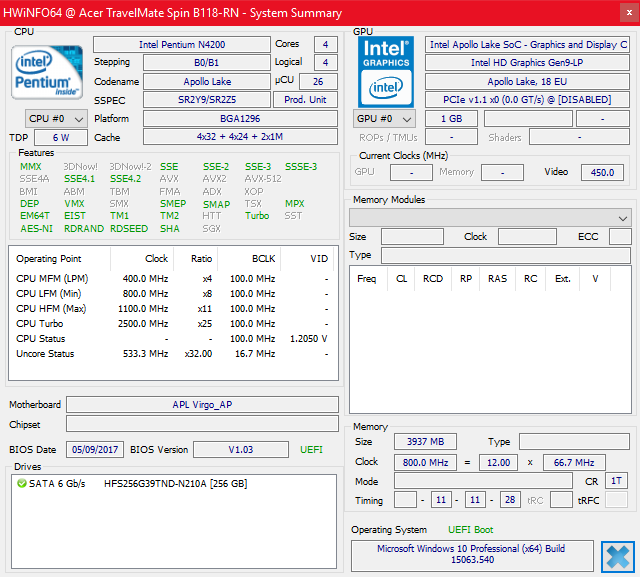
Task: Open the GPU #0 selector dropdown
Action: click(386, 118)
